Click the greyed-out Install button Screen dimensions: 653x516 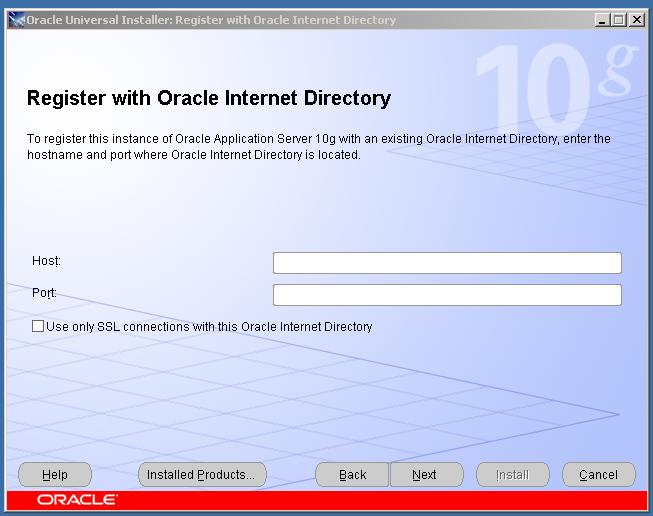coord(512,475)
